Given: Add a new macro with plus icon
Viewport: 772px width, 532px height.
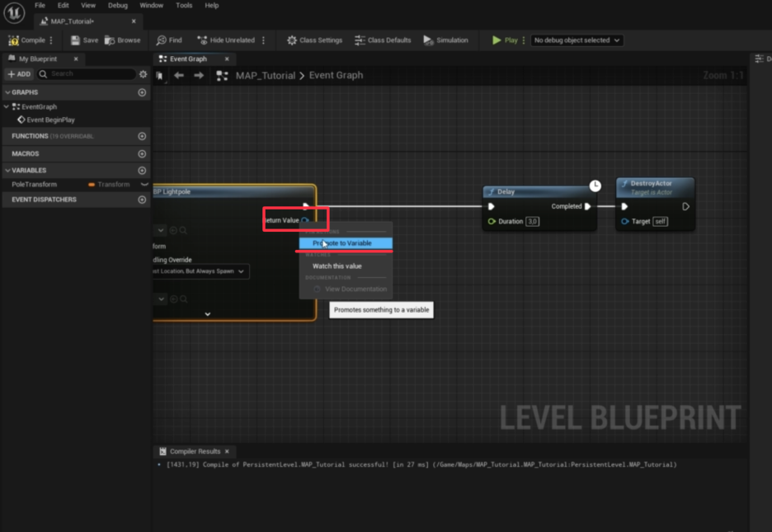Looking at the screenshot, I should coord(142,153).
